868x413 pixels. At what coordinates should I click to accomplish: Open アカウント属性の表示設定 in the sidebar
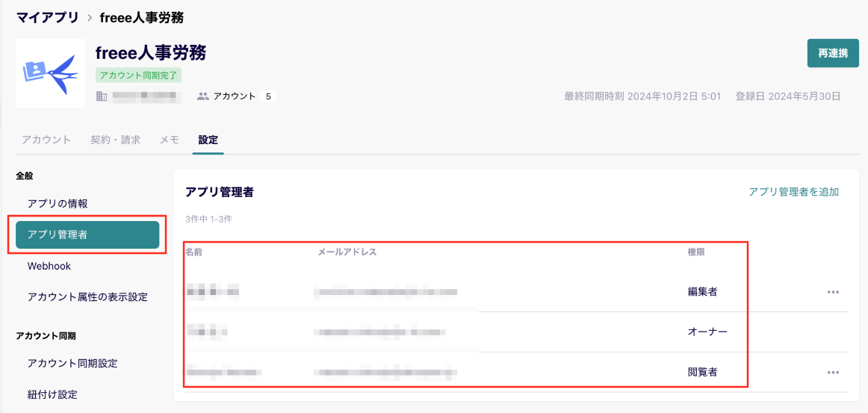click(x=87, y=296)
